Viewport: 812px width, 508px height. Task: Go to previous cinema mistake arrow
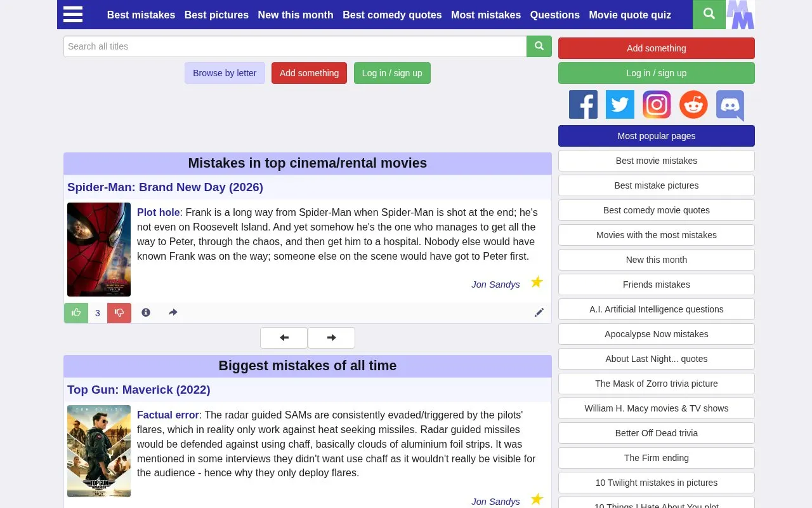point(284,338)
